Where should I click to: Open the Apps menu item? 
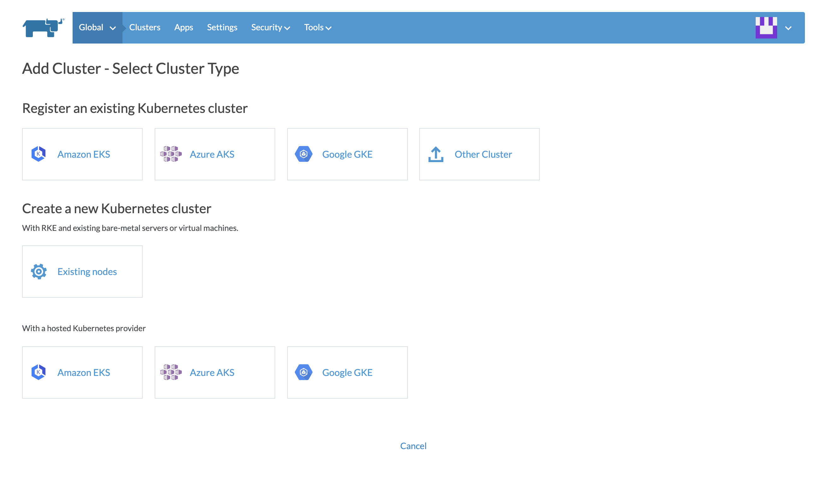(183, 27)
